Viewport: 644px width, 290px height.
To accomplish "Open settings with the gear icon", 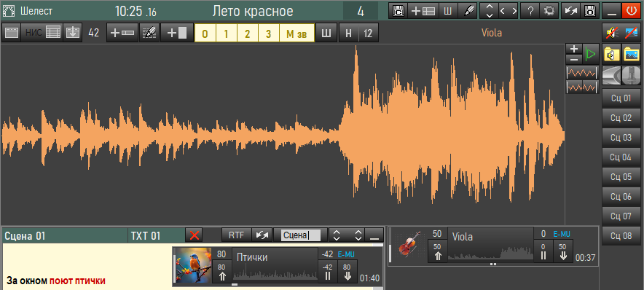I will coord(549,11).
